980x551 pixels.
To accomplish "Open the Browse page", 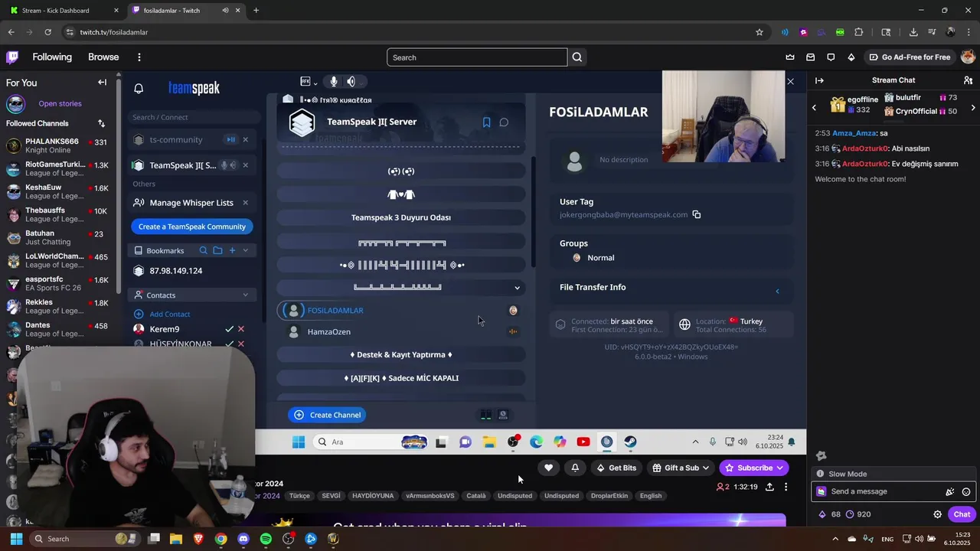I will (x=103, y=57).
